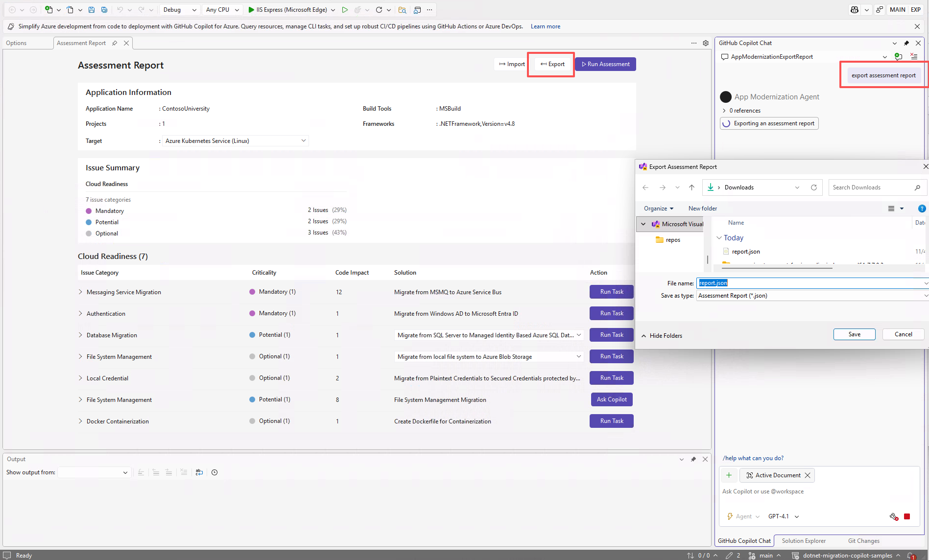Switch to the Git Changes tab
Screen dimensions: 929x560
pyautogui.click(x=864, y=541)
